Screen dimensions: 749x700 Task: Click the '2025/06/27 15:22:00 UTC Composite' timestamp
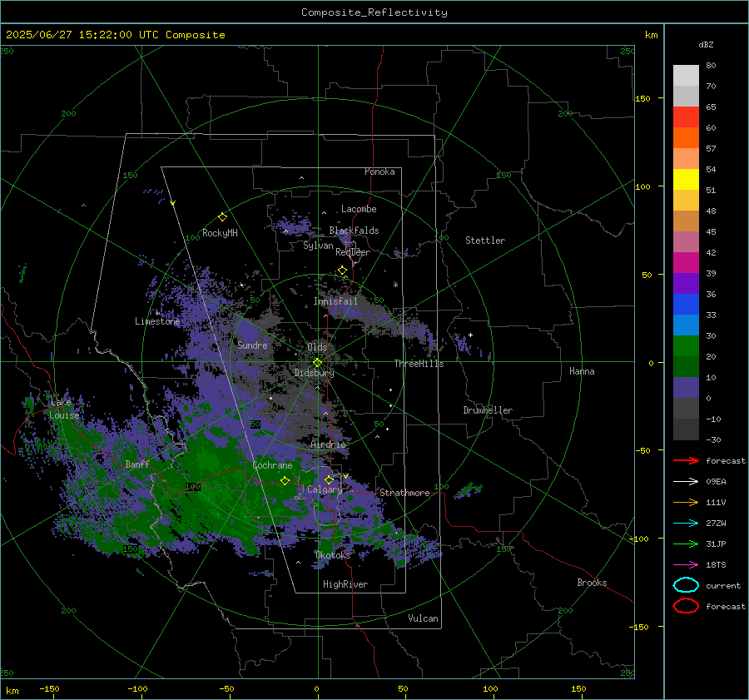pos(115,35)
